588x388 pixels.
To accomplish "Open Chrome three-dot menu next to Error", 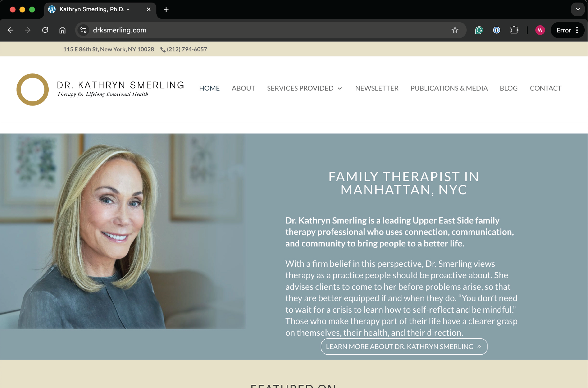I will [577, 30].
